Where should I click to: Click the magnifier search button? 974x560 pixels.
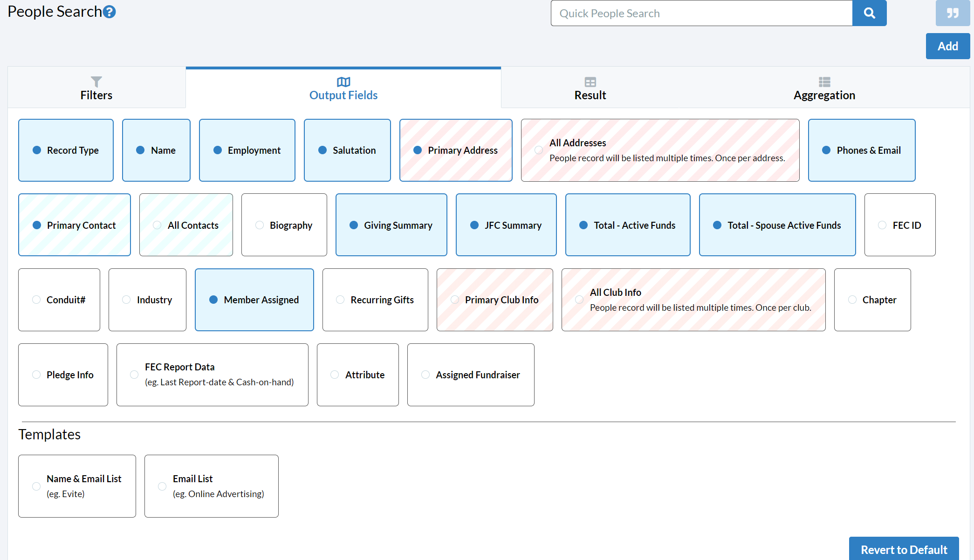869,13
